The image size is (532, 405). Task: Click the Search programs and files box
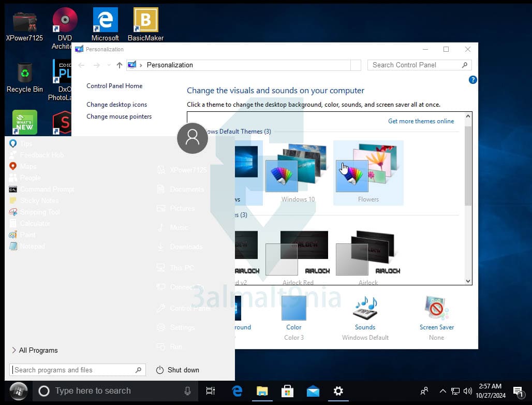(x=77, y=370)
